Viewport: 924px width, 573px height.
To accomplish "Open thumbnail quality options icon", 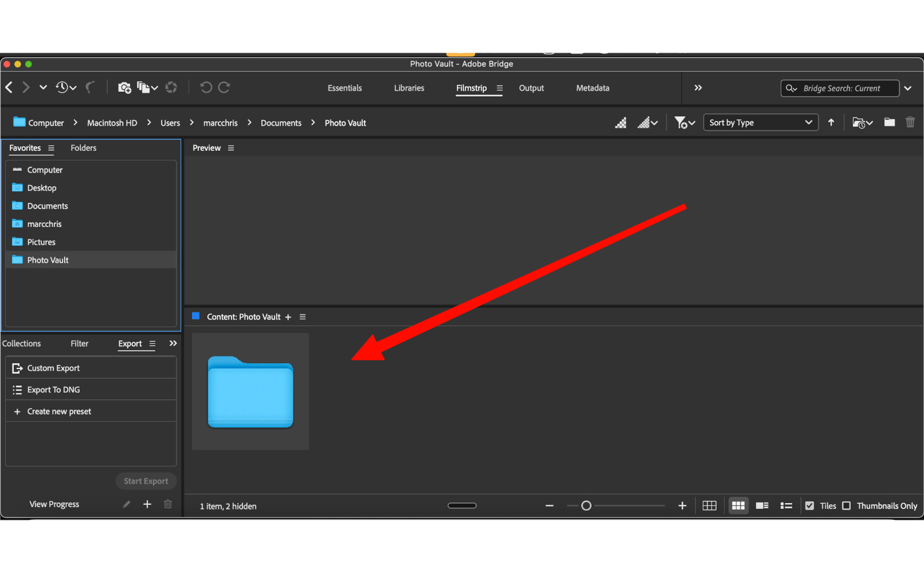I will pyautogui.click(x=647, y=122).
